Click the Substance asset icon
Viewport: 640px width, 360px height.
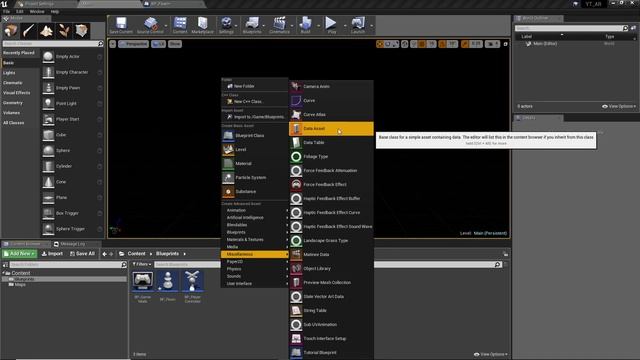(228, 191)
